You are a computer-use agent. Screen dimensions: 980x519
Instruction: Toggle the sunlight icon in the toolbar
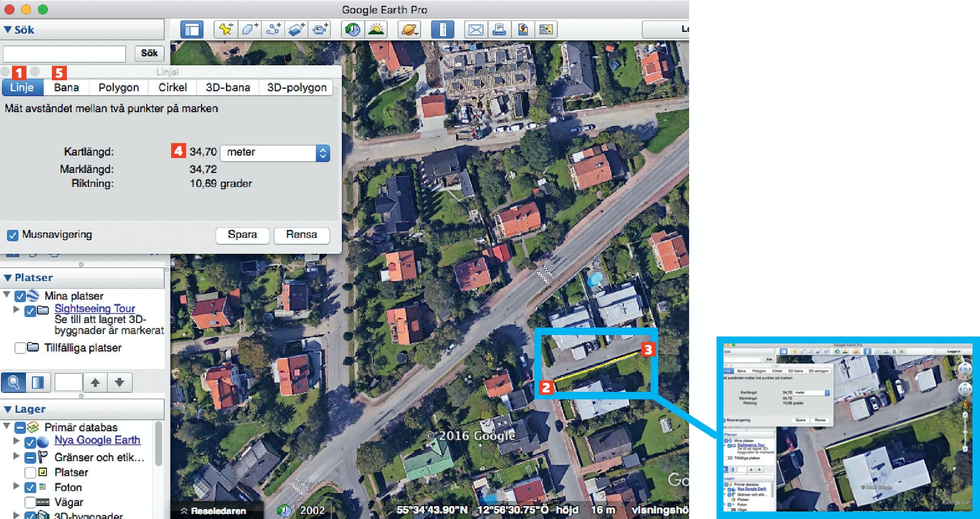click(376, 29)
